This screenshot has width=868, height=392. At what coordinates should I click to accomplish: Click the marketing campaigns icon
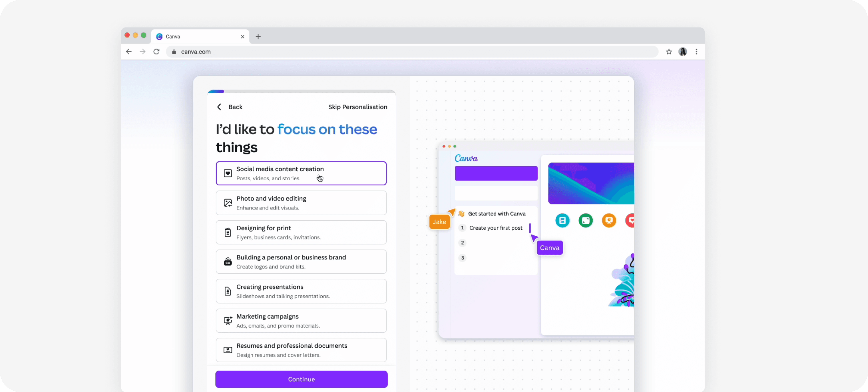click(x=228, y=321)
